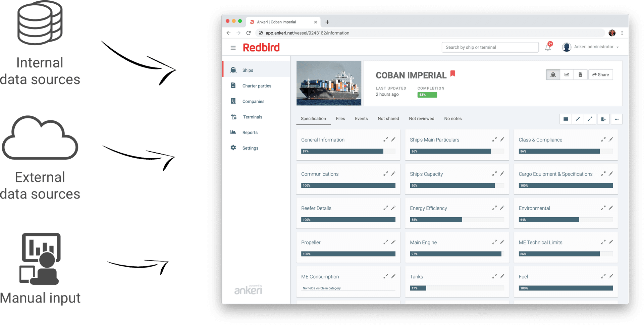Select the document view icon button in header
644x325 pixels.
coord(581,75)
